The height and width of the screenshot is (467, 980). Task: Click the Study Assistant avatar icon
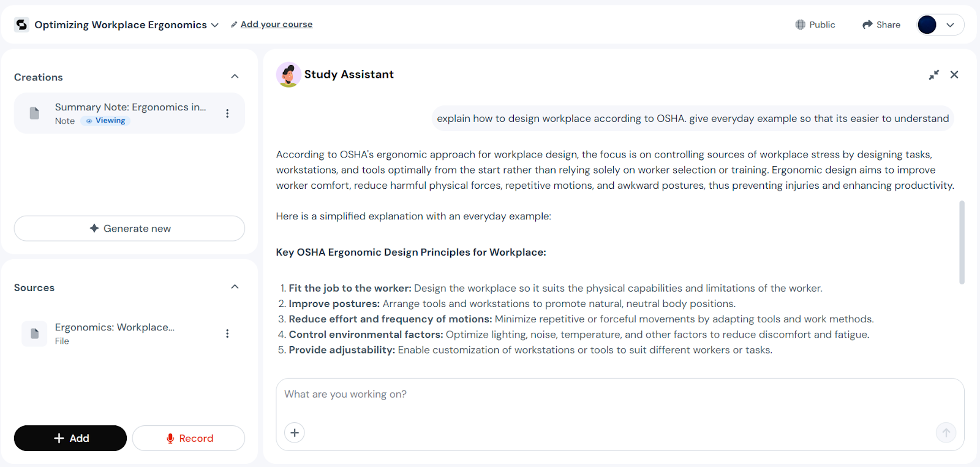pos(288,75)
